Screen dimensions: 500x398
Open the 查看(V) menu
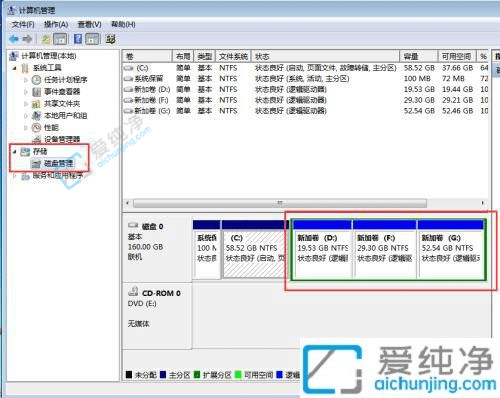point(89,25)
